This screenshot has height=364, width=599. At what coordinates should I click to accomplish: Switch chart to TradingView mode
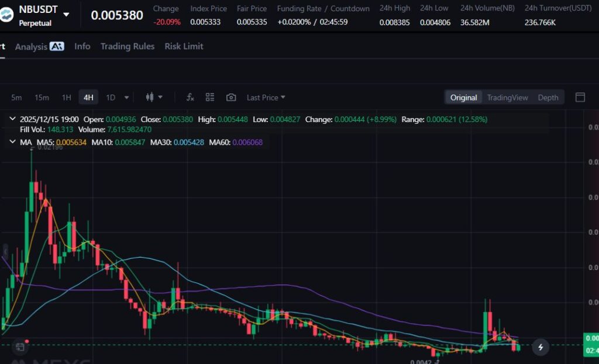point(507,98)
